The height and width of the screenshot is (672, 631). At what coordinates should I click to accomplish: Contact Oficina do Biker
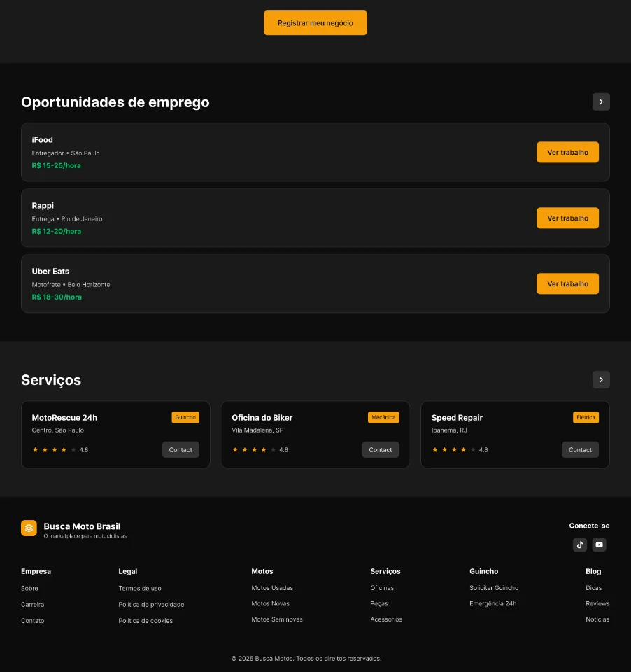(x=381, y=449)
